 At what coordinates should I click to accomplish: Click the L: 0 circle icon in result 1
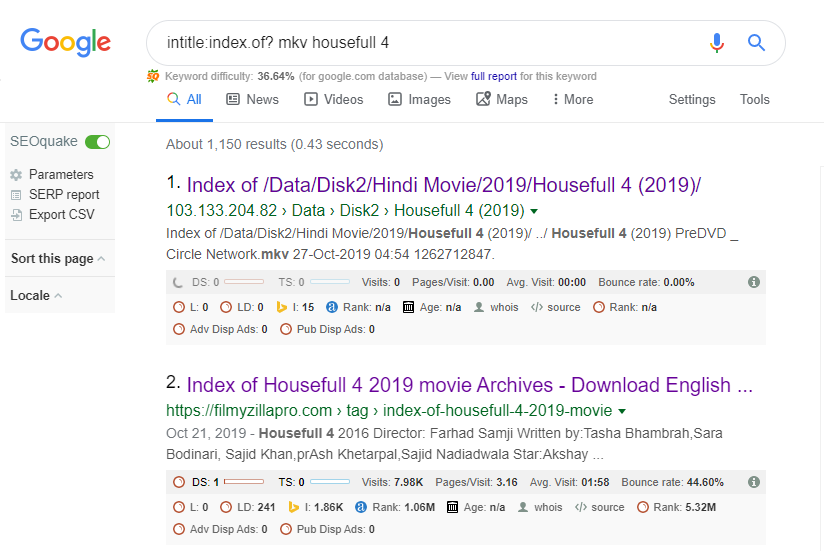[179, 307]
